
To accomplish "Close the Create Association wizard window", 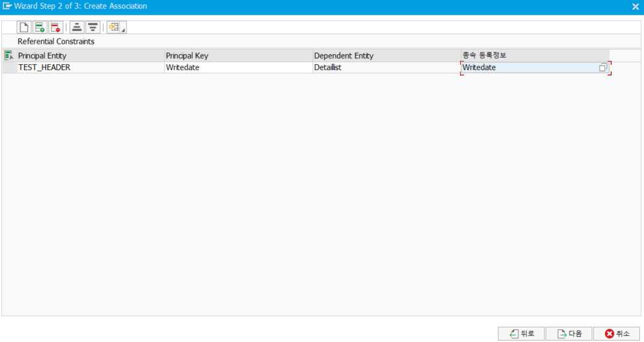I will (x=635, y=7).
